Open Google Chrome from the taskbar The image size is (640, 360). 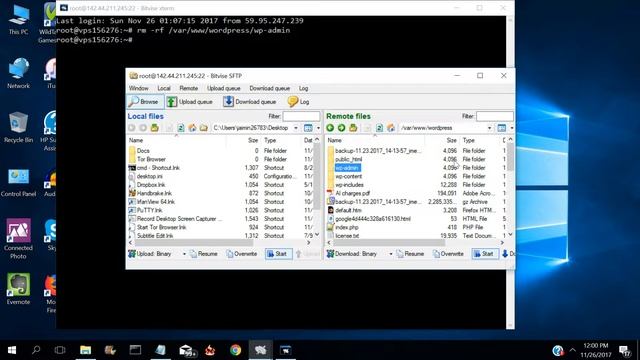coord(236,350)
